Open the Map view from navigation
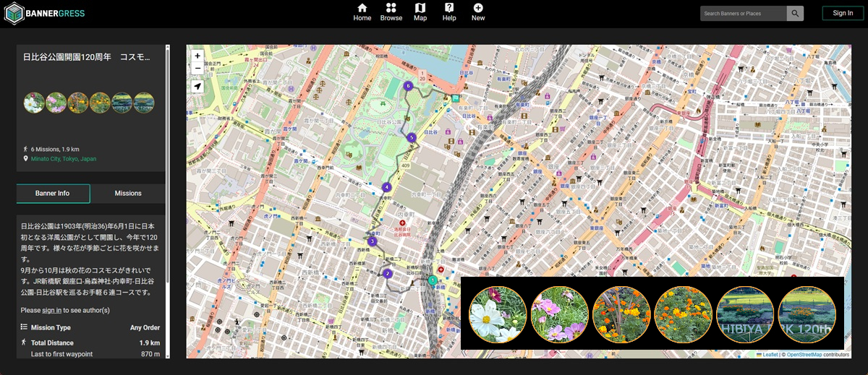 click(420, 12)
